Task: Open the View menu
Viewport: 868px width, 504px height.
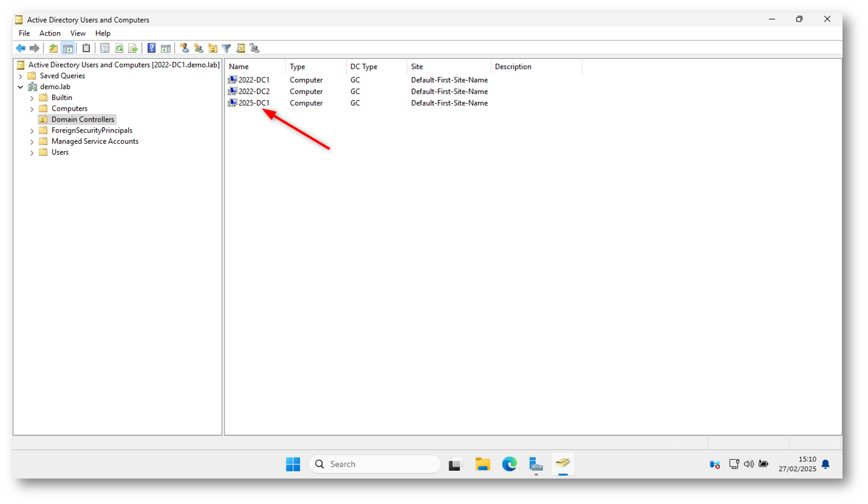Action: click(x=78, y=33)
